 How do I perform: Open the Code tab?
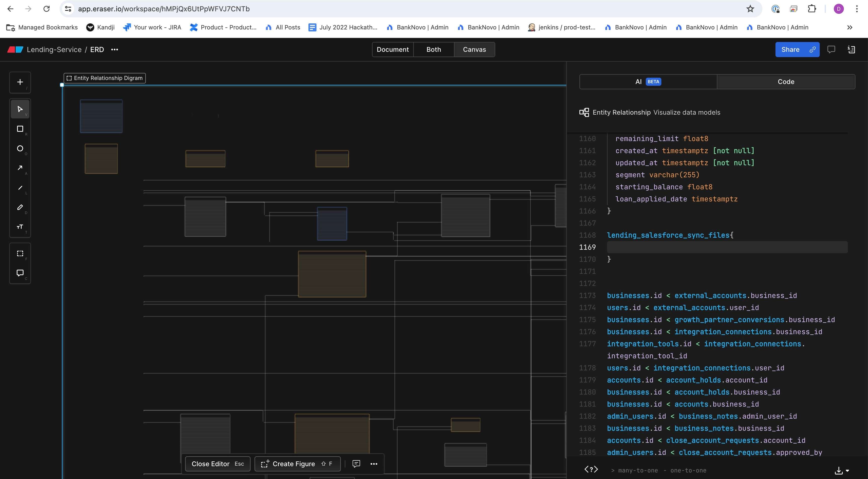(x=786, y=81)
